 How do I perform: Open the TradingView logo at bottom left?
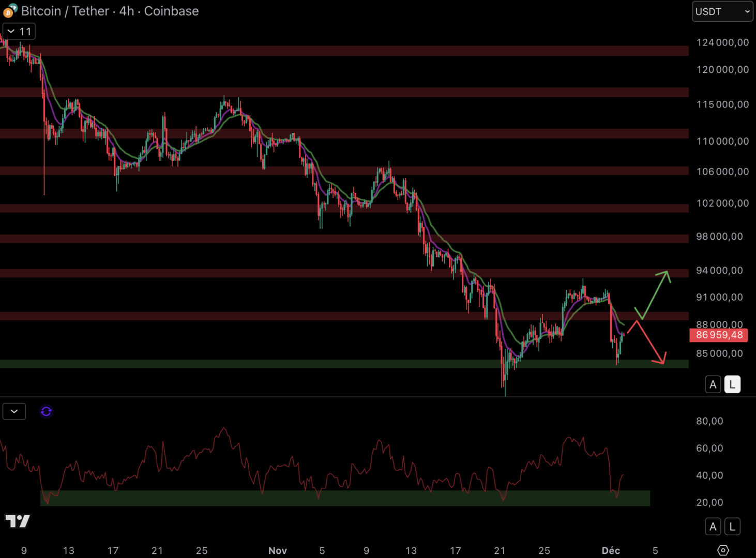(18, 521)
